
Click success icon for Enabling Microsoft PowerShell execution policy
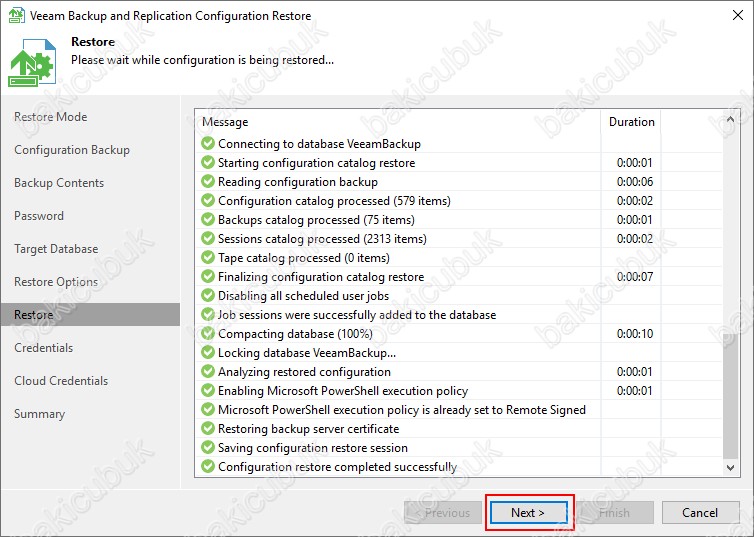[208, 390]
